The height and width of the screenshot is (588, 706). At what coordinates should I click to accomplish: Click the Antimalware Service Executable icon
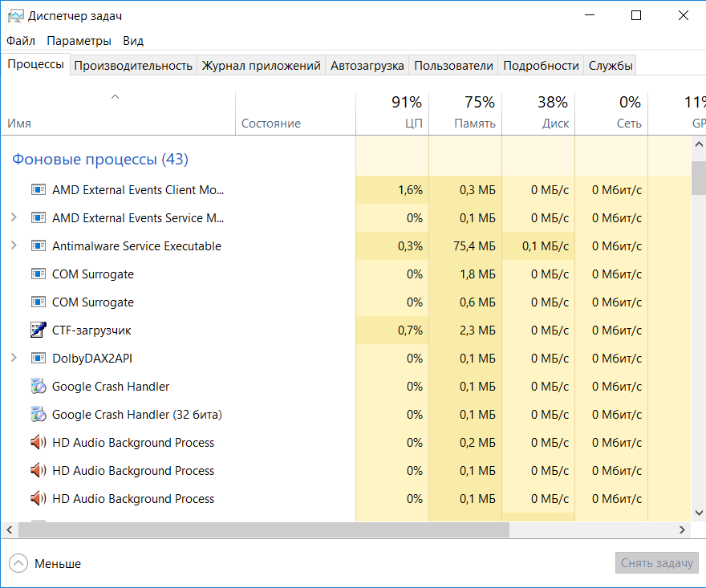[39, 245]
